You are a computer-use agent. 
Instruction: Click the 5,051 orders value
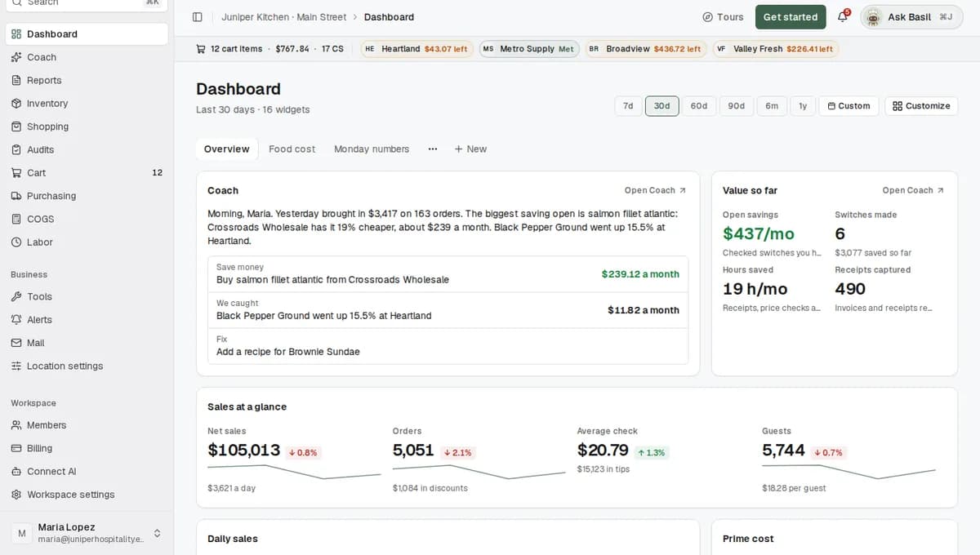[x=413, y=451]
